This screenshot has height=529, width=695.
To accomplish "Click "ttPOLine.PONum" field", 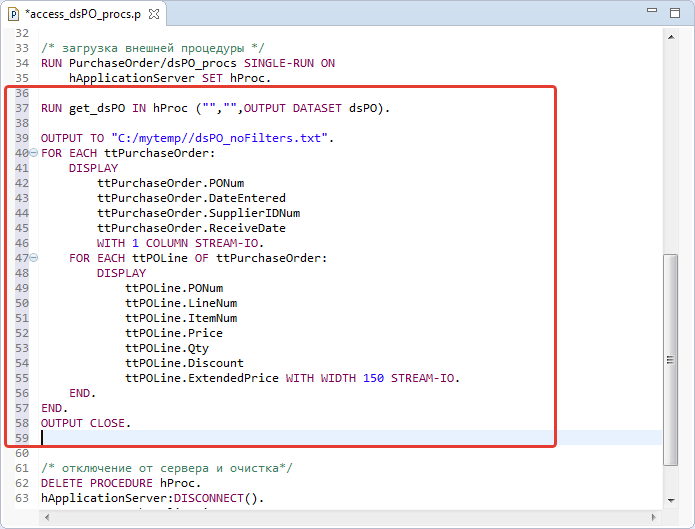I will point(174,288).
